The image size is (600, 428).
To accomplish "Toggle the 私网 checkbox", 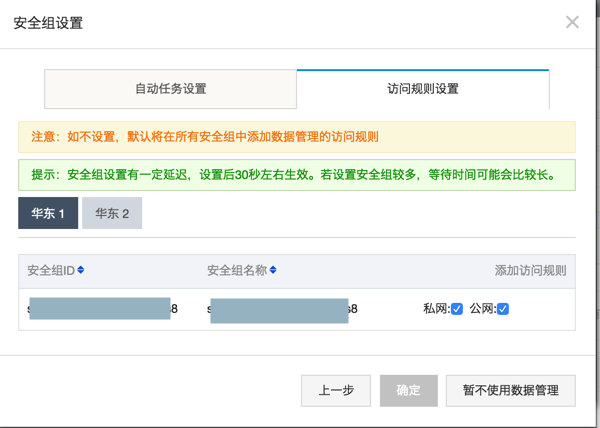I will click(x=457, y=309).
